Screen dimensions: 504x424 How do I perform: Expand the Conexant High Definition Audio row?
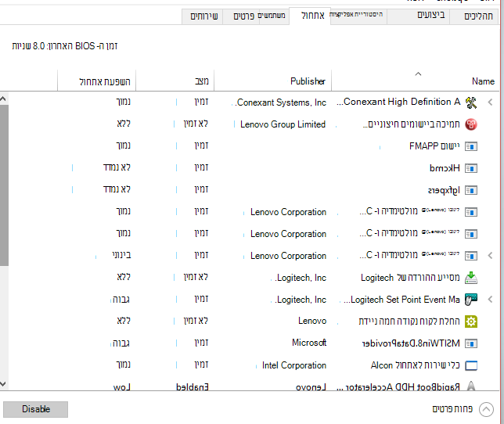490,102
